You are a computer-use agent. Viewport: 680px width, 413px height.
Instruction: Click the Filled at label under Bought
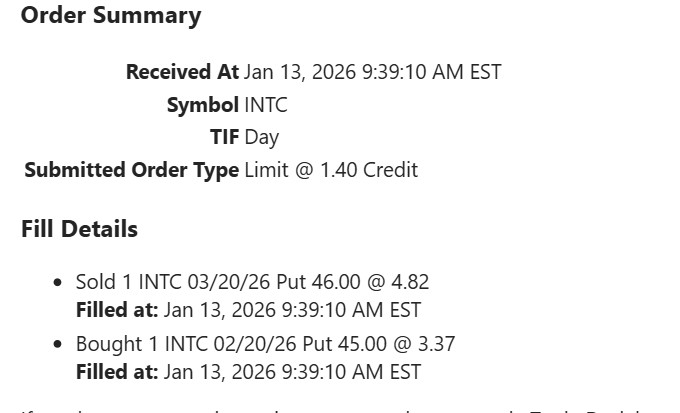point(117,372)
